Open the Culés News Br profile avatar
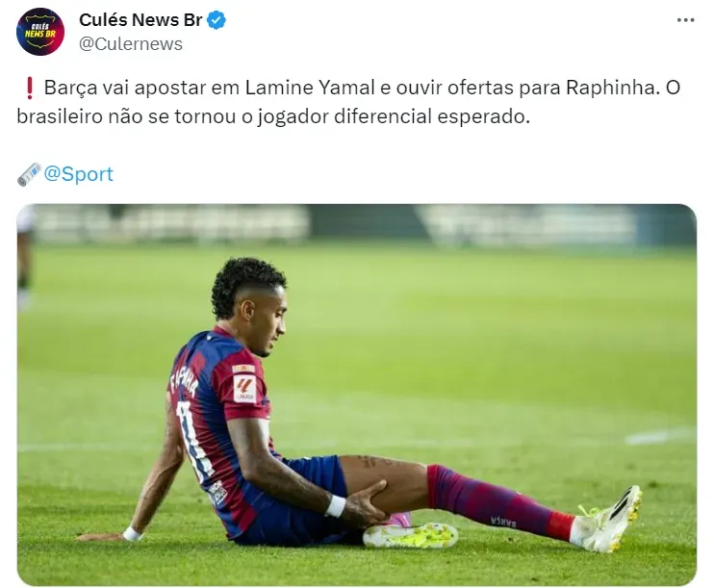Screen dimensions: 714x588 40,32
